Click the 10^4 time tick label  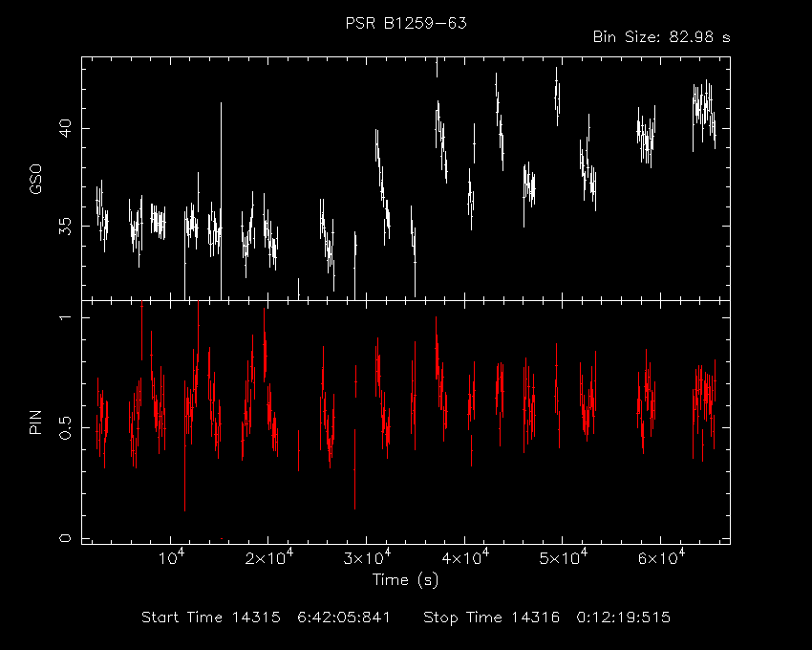(x=171, y=557)
